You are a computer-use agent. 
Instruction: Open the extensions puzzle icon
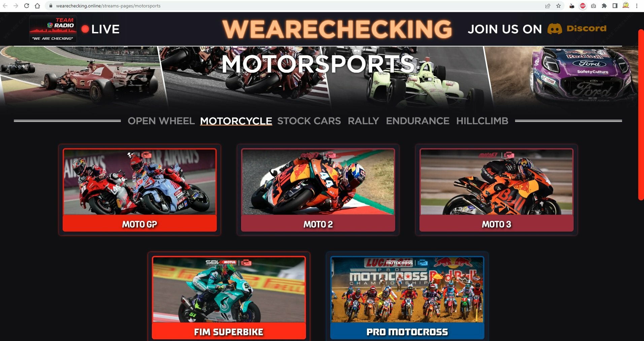point(604,6)
